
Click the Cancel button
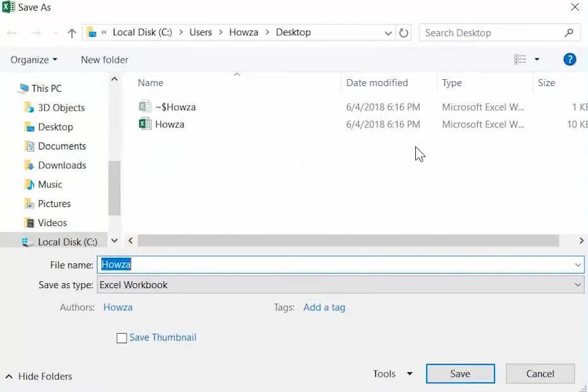coord(540,374)
